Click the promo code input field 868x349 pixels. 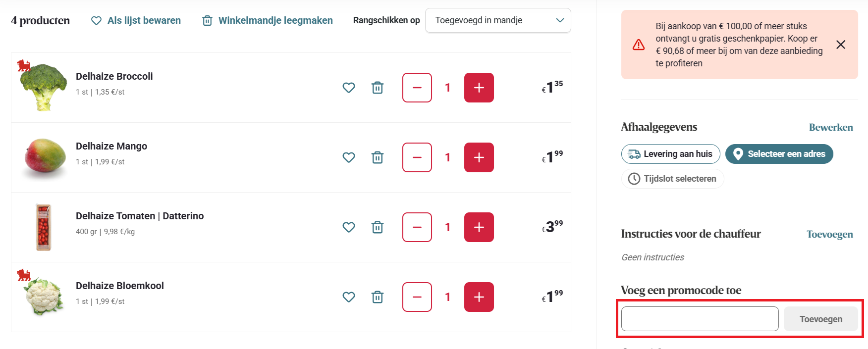[699, 319]
